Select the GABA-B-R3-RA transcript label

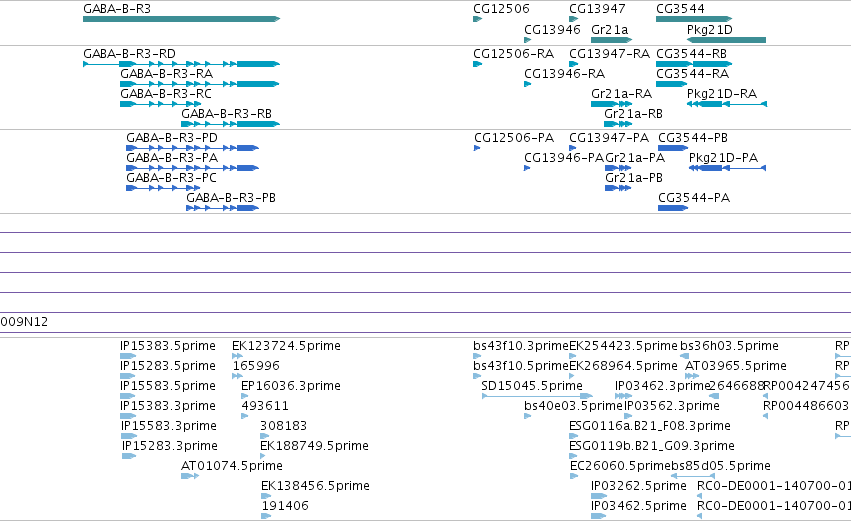[x=166, y=74]
